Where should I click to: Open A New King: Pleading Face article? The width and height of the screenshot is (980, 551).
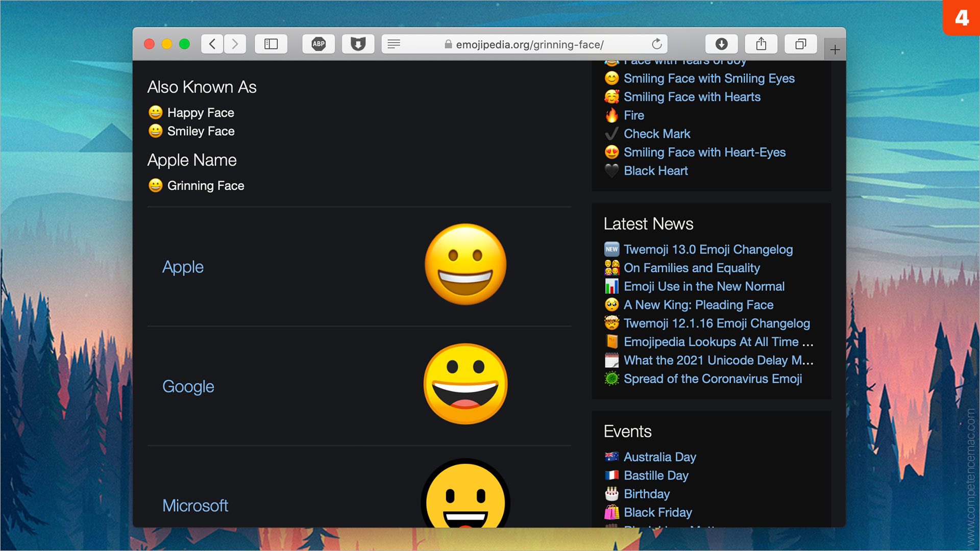[698, 305]
